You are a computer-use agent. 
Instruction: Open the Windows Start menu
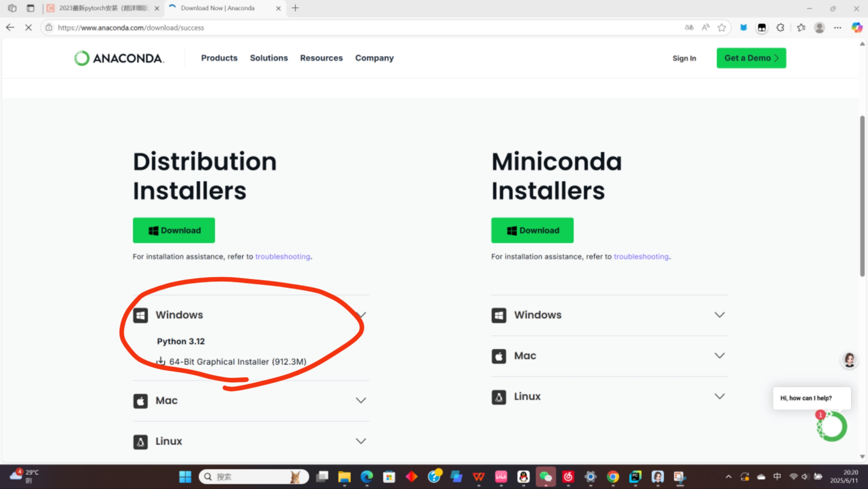185,477
